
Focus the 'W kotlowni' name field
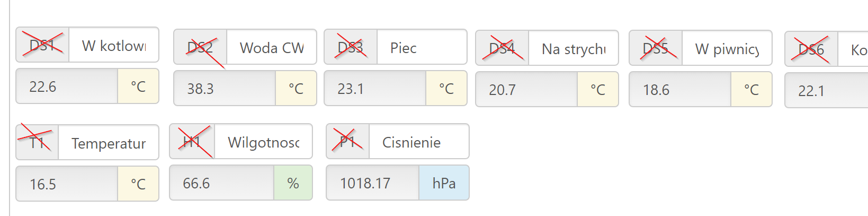[x=114, y=45]
